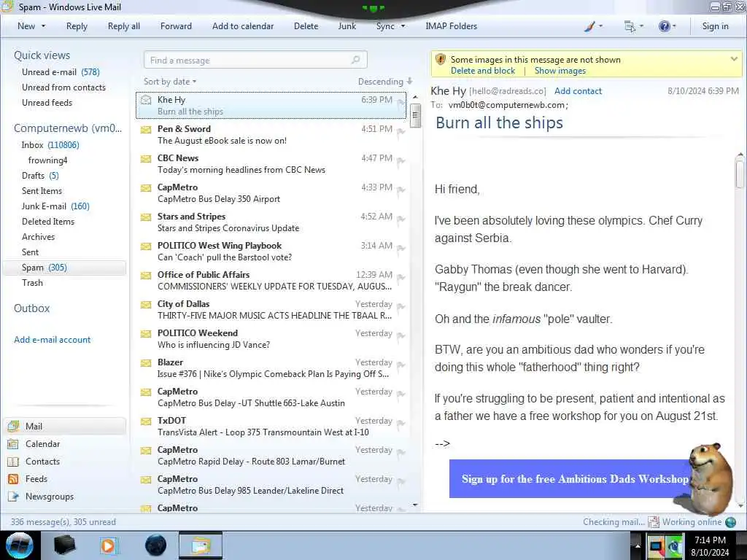Open the Sort by date dropdown

pyautogui.click(x=170, y=82)
